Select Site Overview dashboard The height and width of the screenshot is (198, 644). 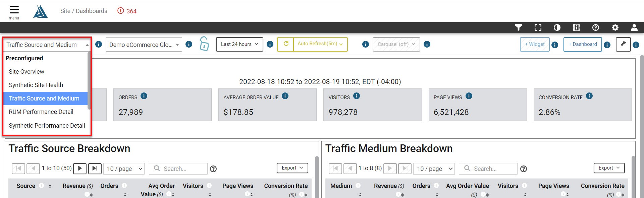[46, 72]
